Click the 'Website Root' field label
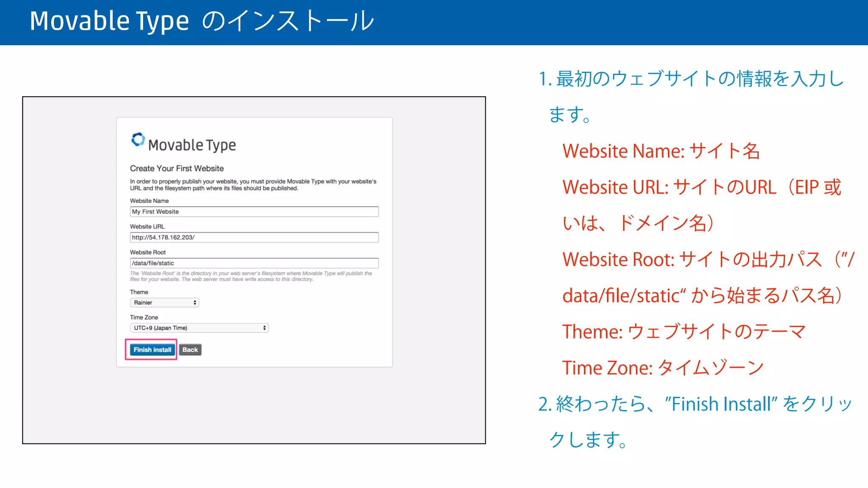868x488 pixels. click(x=147, y=252)
